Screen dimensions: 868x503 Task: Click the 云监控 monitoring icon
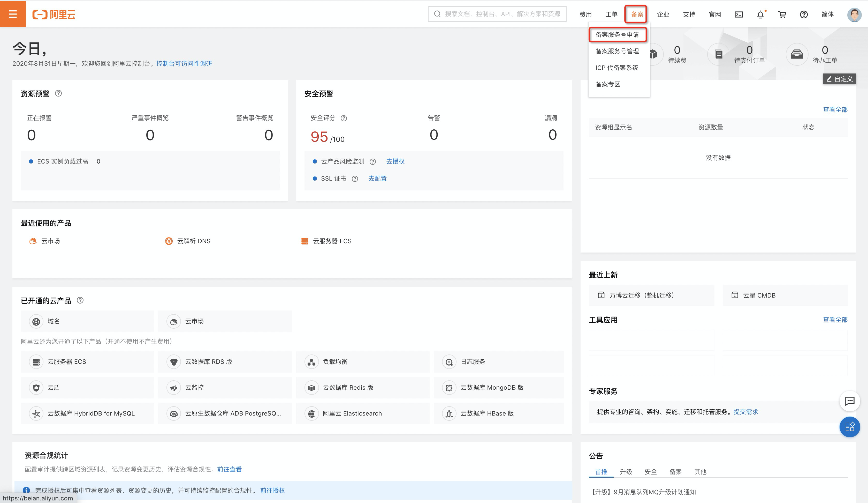click(174, 387)
